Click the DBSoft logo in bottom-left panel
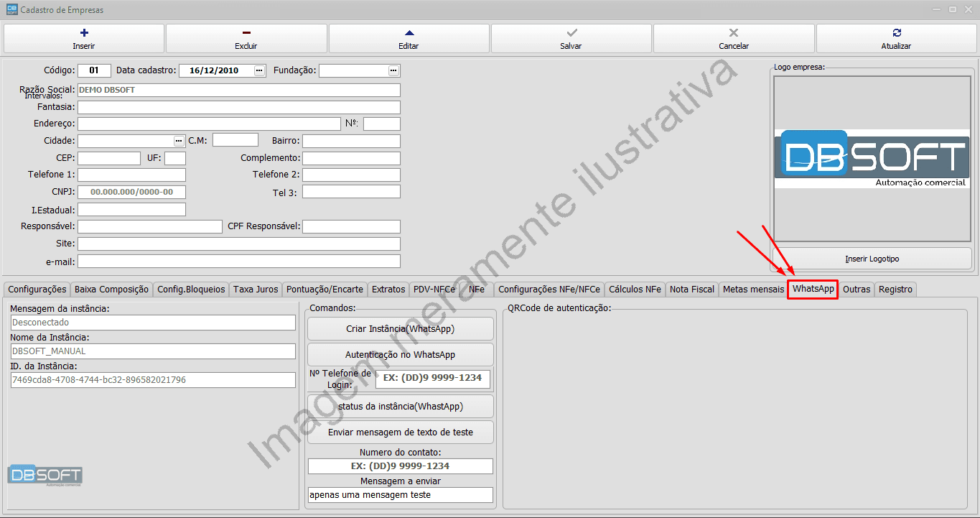980x518 pixels. coord(45,476)
